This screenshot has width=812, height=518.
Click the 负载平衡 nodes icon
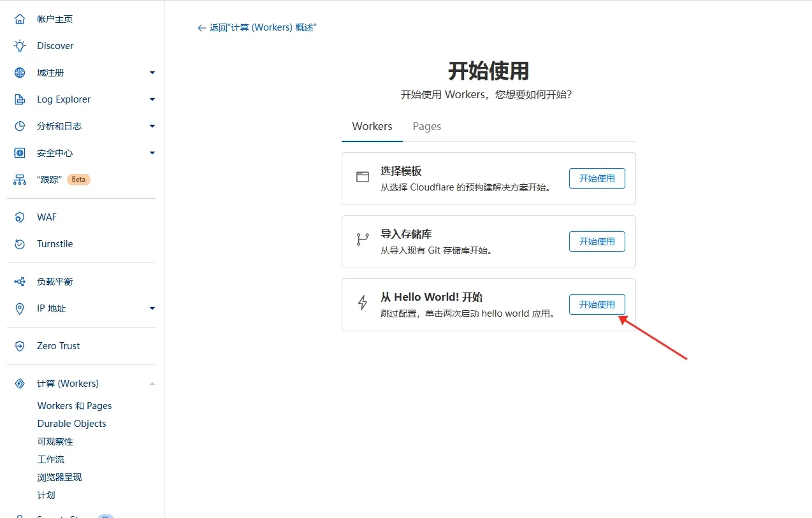tap(20, 282)
